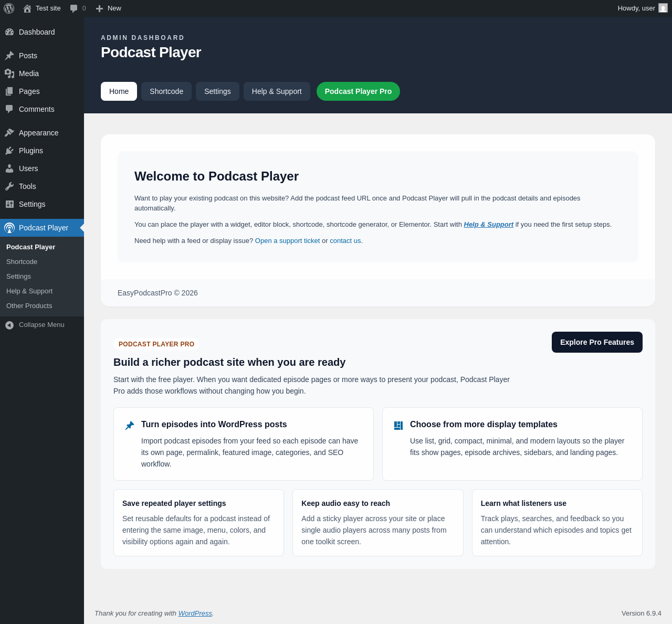Viewport: 672px width, 624px height.
Task: Click the Appearance paintbrush icon
Action: pyautogui.click(x=9, y=133)
